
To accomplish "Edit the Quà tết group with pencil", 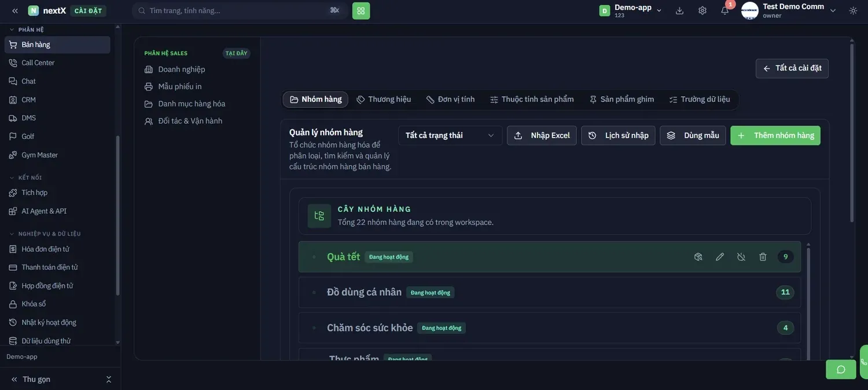I will pos(720,257).
